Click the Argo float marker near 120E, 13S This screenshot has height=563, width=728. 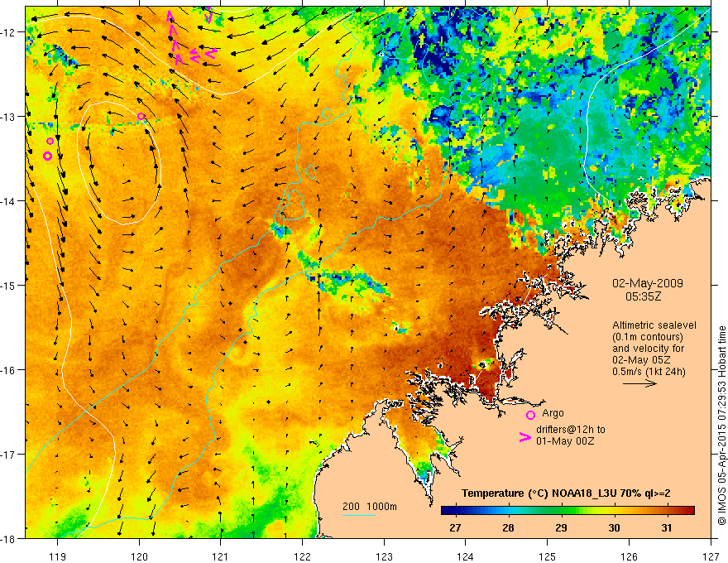(x=141, y=116)
